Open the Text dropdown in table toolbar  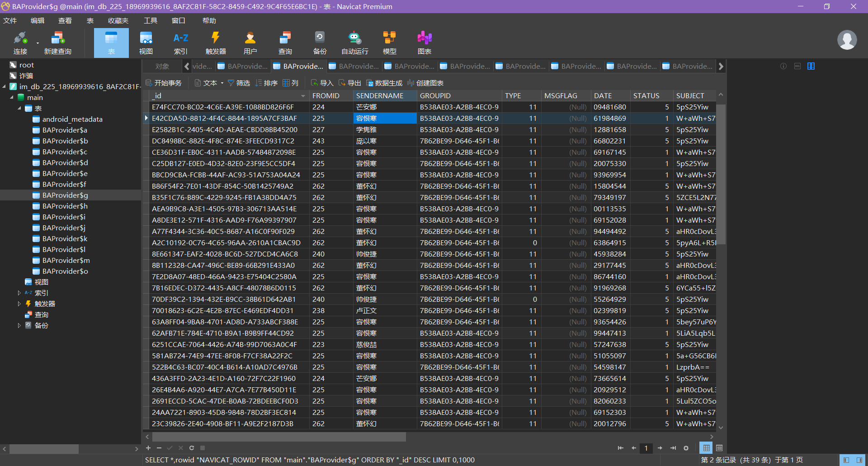pos(222,83)
